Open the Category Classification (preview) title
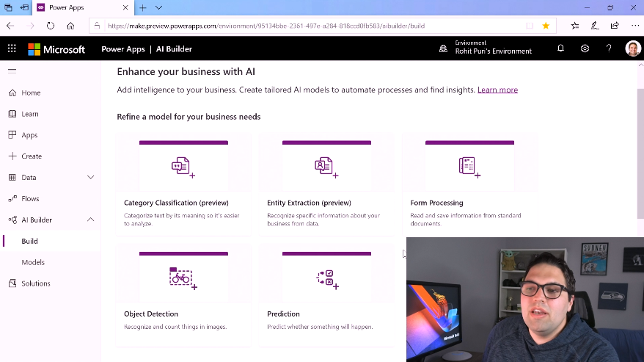 tap(176, 203)
